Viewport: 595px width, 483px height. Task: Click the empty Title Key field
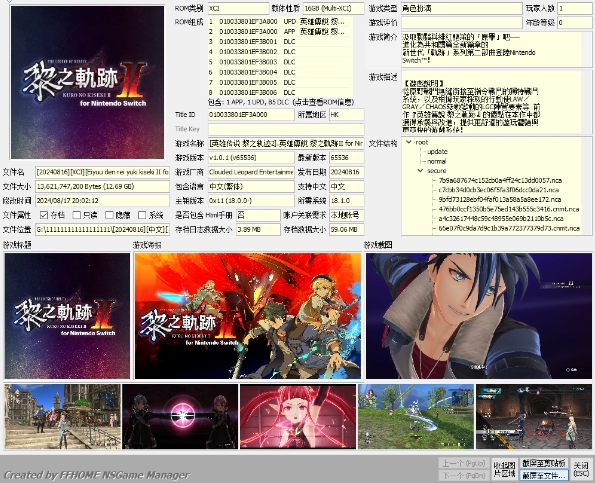click(286, 129)
